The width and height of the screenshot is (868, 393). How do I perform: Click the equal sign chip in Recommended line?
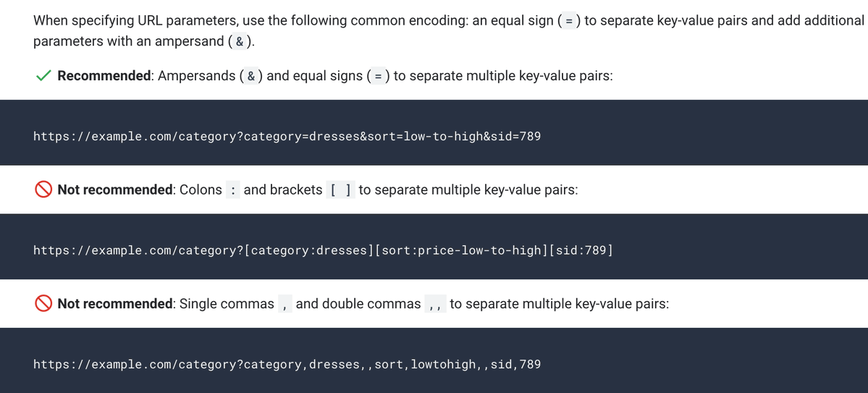pyautogui.click(x=378, y=76)
